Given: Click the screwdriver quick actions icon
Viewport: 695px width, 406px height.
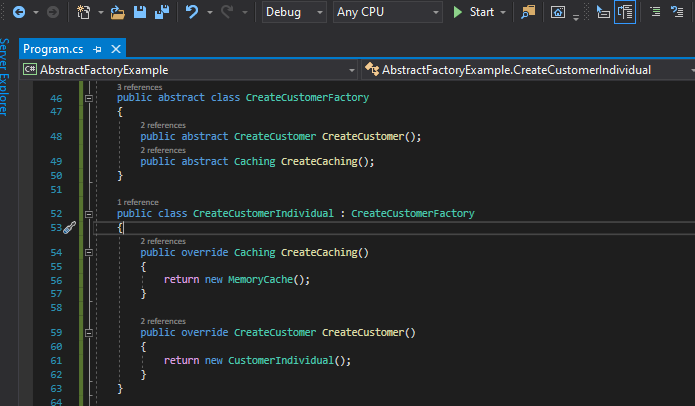Looking at the screenshot, I should tap(70, 228).
